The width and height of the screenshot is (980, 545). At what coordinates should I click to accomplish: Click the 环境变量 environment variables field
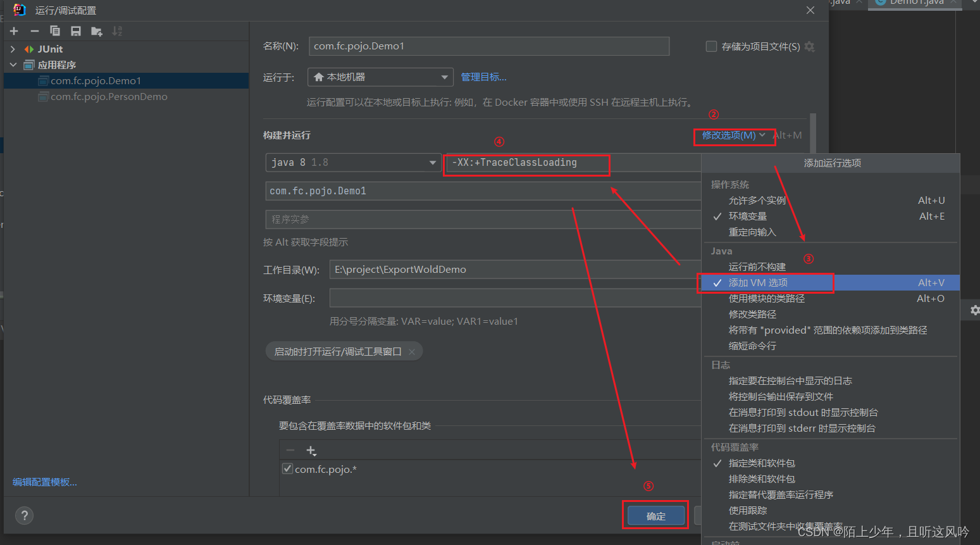pyautogui.click(x=515, y=298)
